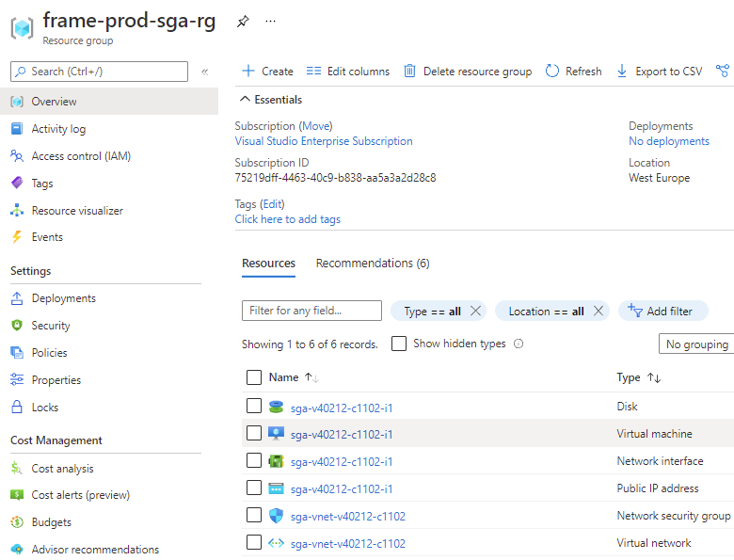Pin the resource group to dashboard
The width and height of the screenshot is (734, 560).
click(x=243, y=21)
